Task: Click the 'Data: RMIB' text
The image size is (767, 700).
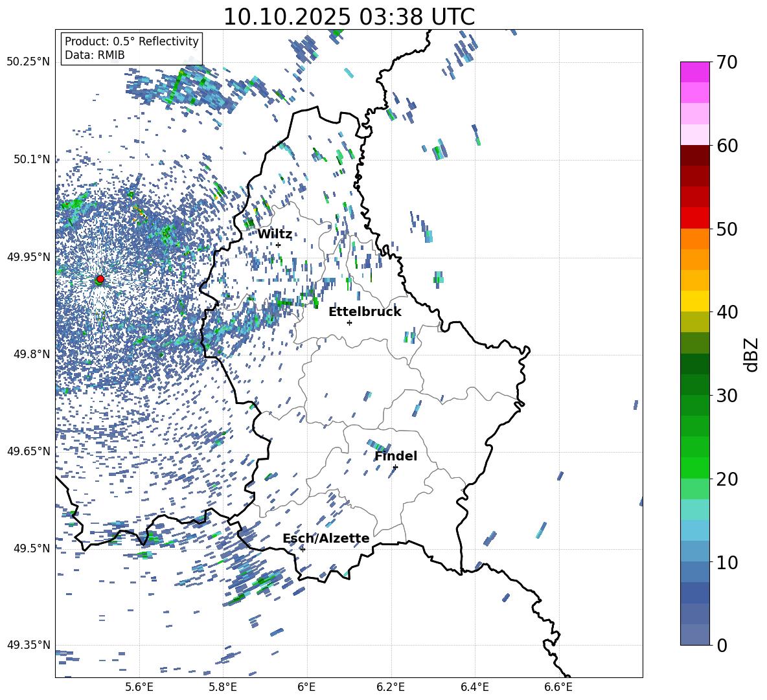Action: [95, 55]
